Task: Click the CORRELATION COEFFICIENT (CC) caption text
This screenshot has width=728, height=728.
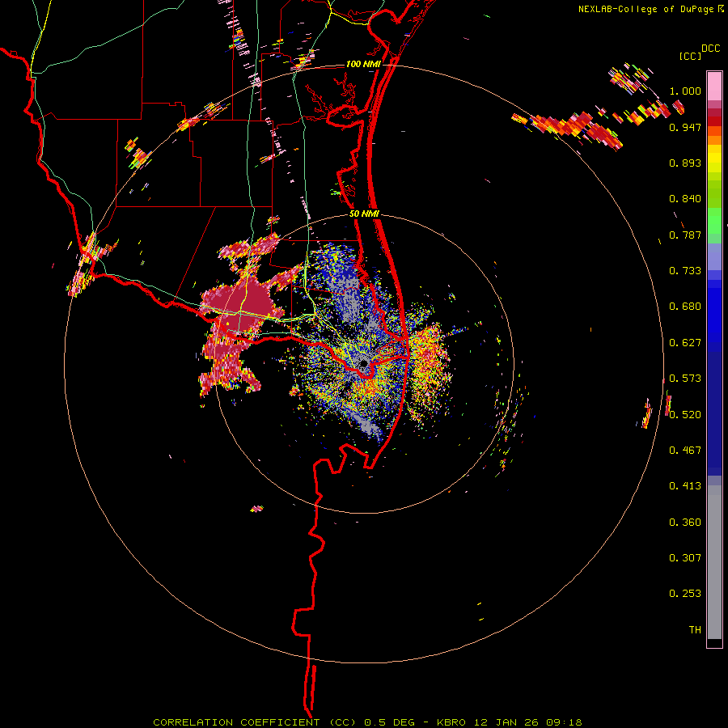Action: (x=255, y=722)
